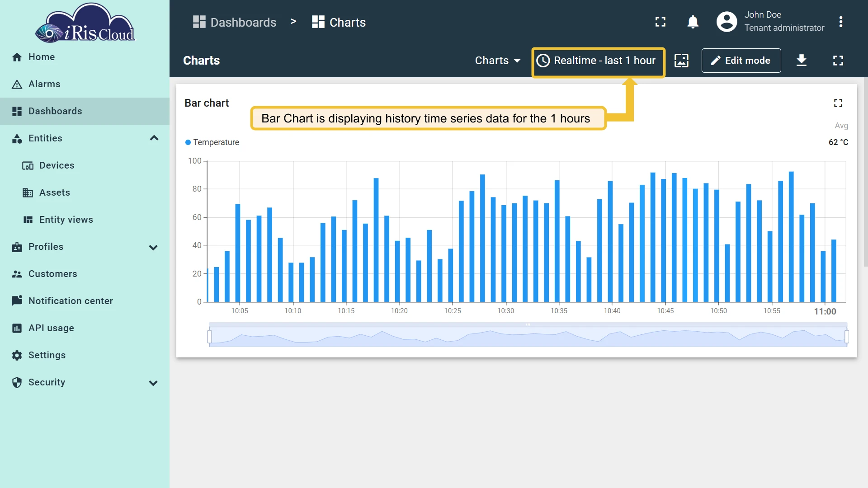Collapse the Entities section chevron
The image size is (868, 488).
pyautogui.click(x=154, y=138)
